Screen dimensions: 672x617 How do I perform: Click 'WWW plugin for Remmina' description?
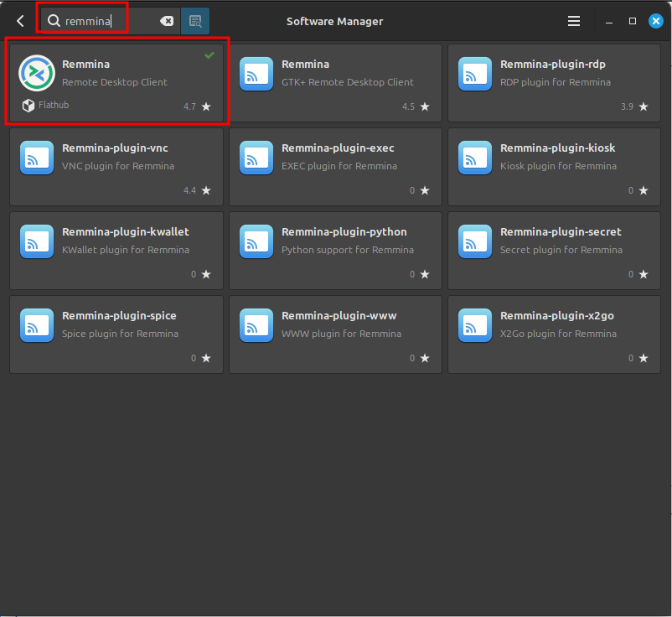341,334
